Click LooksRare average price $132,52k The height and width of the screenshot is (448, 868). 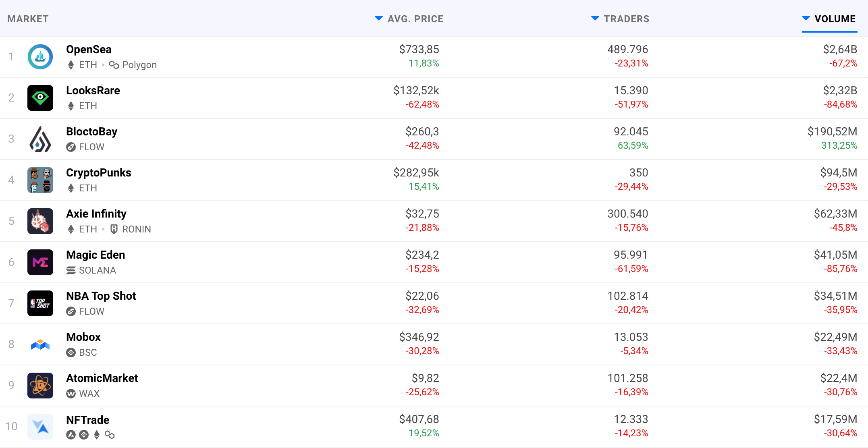coord(416,91)
